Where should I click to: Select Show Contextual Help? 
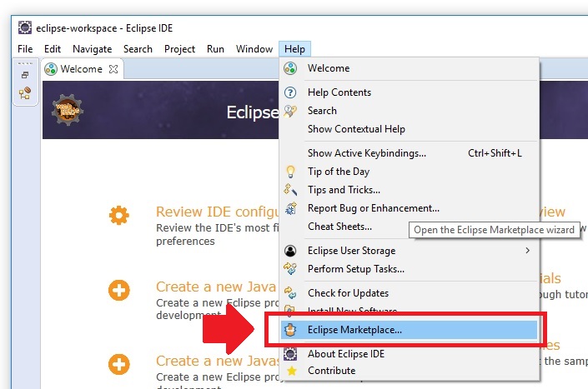[410, 129]
